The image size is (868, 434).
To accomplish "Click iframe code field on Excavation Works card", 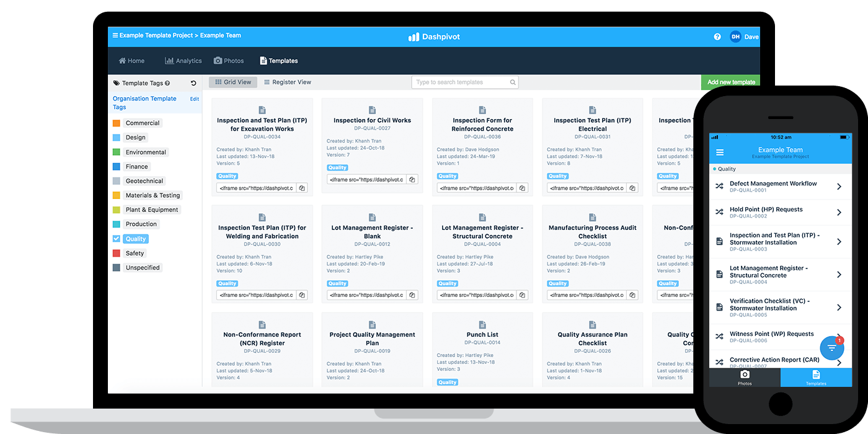I will click(x=257, y=188).
